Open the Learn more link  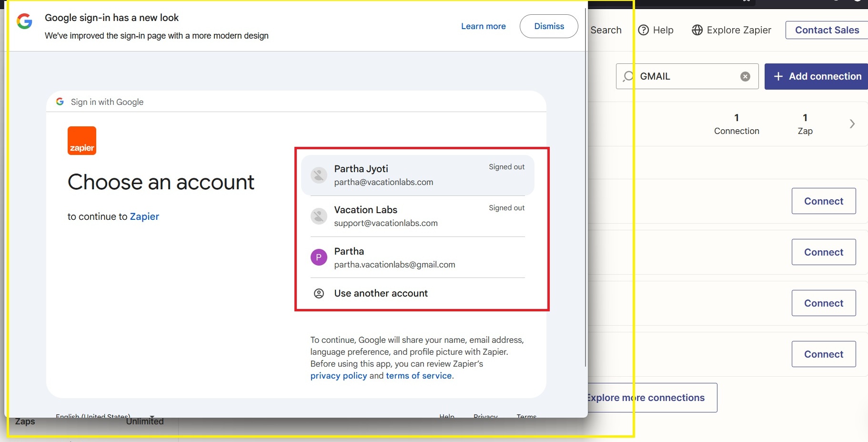click(x=483, y=26)
